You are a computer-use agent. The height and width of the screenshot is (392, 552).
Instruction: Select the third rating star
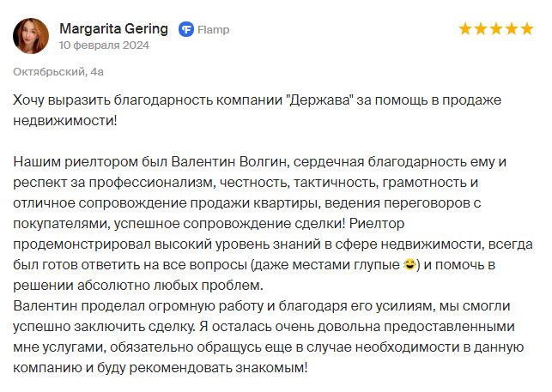[496, 29]
